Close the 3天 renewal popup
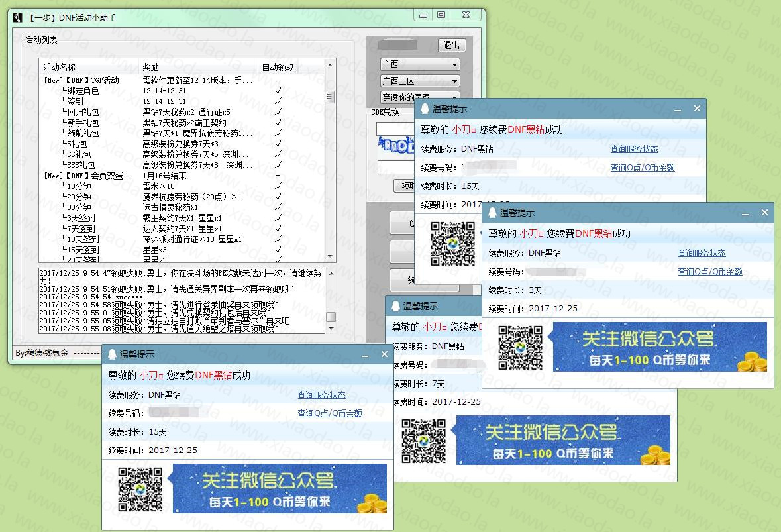This screenshot has height=532, width=781. click(x=764, y=212)
